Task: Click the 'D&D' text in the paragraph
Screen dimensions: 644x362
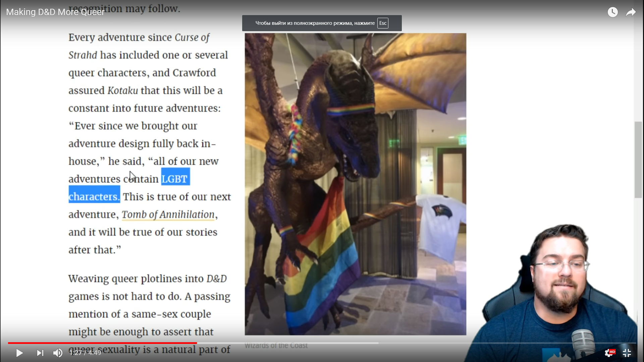Action: (216, 279)
